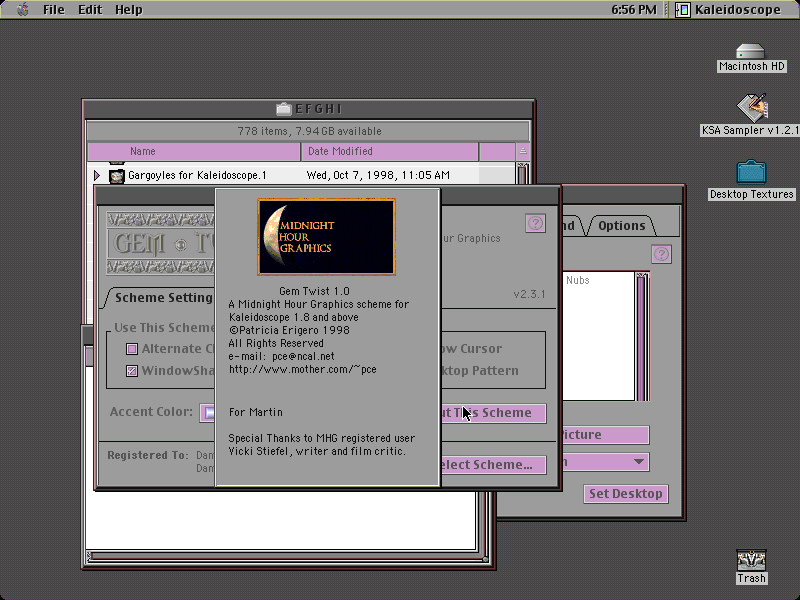This screenshot has width=800, height=600.
Task: Click the EFGHI window title folder icon
Action: [284, 109]
